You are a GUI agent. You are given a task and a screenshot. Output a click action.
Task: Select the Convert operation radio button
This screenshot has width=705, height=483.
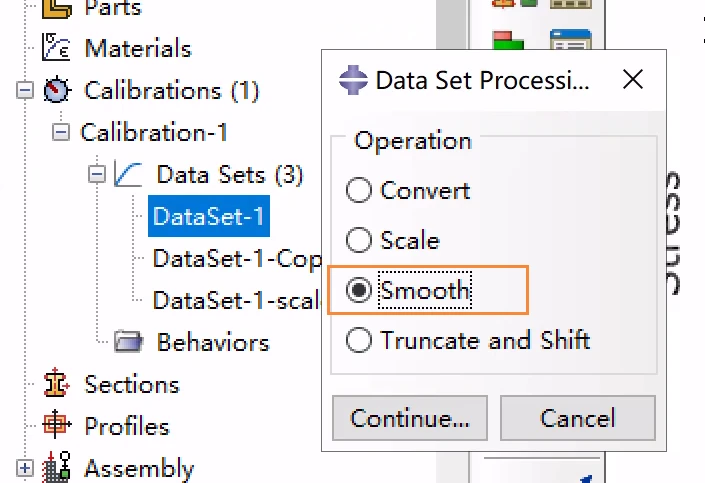[358, 190]
